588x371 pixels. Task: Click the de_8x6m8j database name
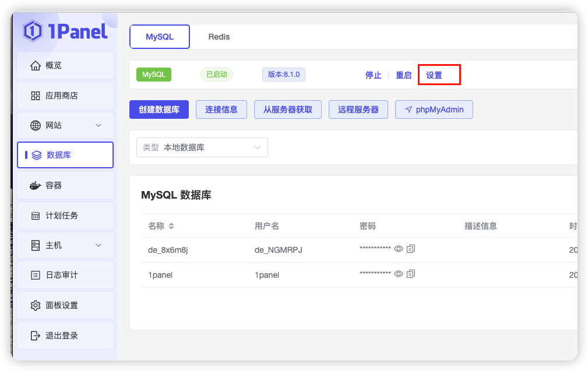click(168, 250)
